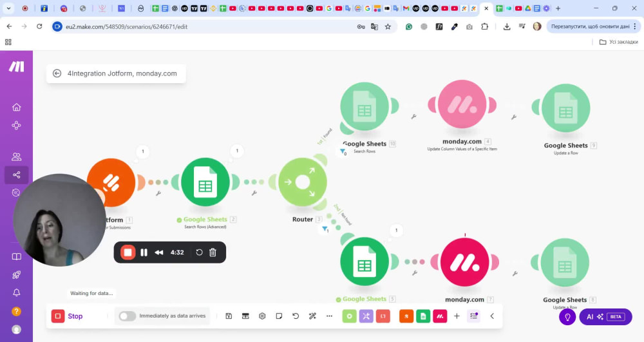Click the bubble count on Jotform module
Screen dimensions: 644x342
143,151
